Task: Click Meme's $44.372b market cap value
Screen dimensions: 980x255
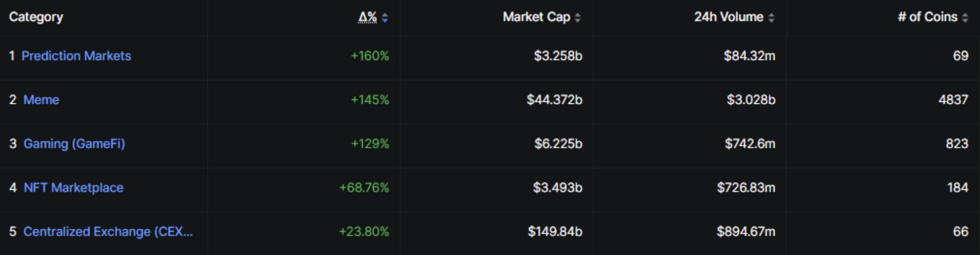Action: tap(554, 99)
